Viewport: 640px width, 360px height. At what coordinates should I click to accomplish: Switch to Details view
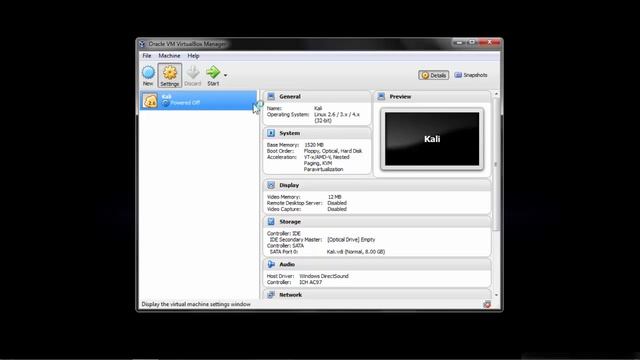click(433, 75)
